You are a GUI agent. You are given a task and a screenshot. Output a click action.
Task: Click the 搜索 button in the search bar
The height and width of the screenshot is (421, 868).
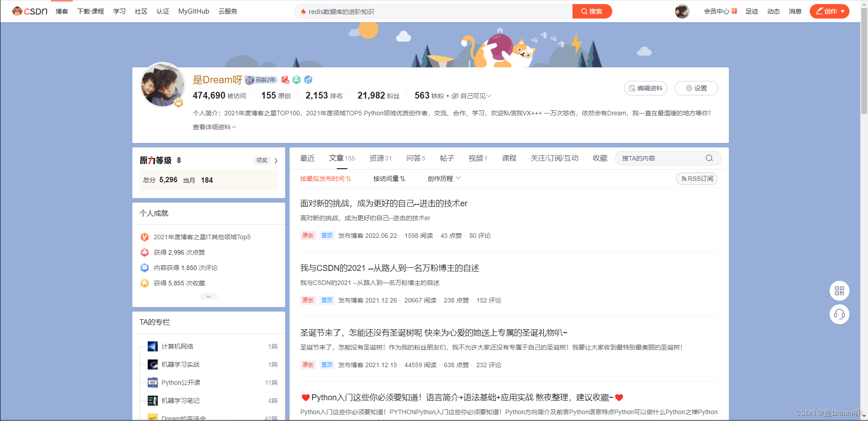click(x=592, y=11)
